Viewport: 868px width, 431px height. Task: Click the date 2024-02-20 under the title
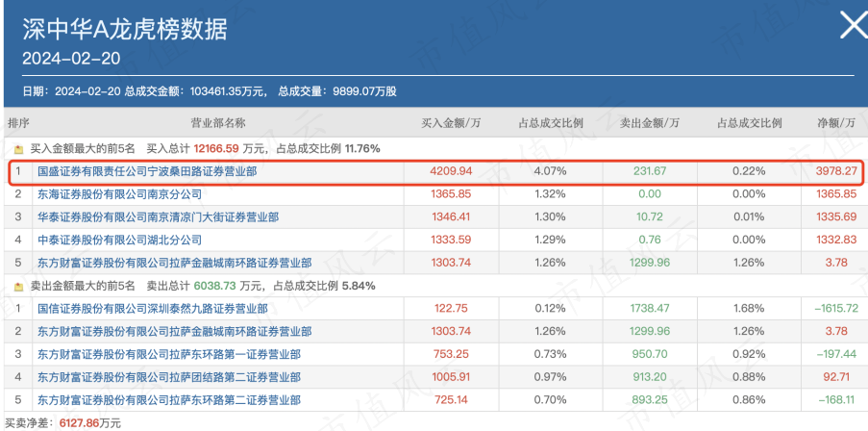coord(71,58)
